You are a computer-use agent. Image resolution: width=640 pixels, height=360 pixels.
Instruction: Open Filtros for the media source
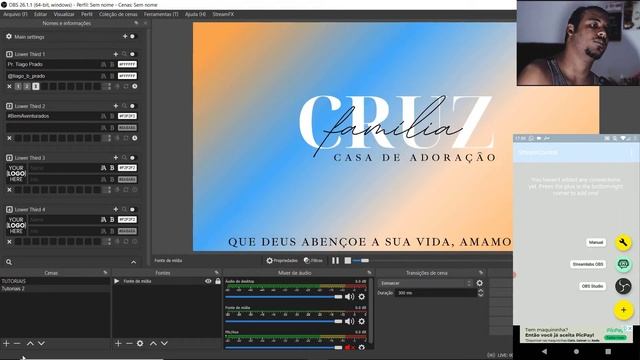coord(313,260)
